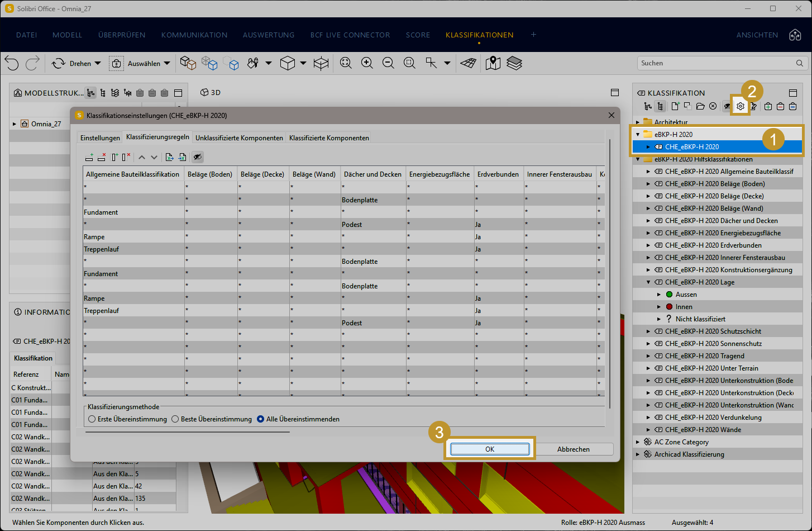Image resolution: width=812 pixels, height=531 pixels.
Task: Expand Omnia_27 in model tree
Action: [15, 124]
